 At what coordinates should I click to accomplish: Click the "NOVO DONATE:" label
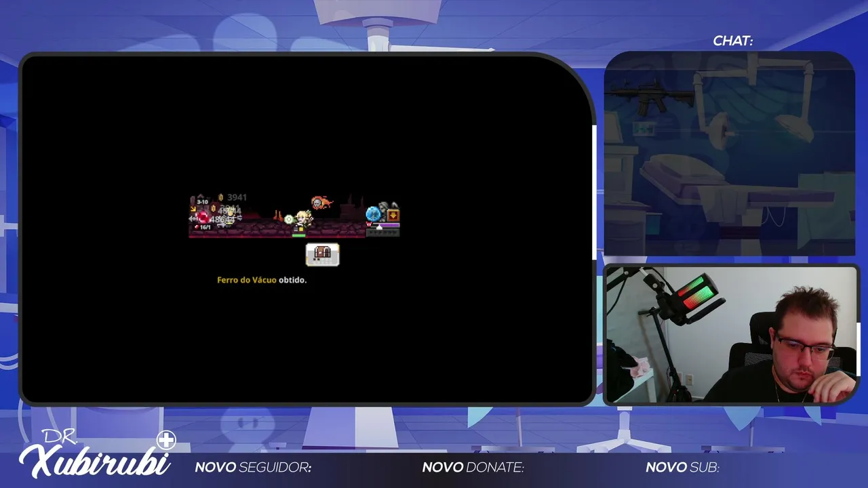point(473,468)
